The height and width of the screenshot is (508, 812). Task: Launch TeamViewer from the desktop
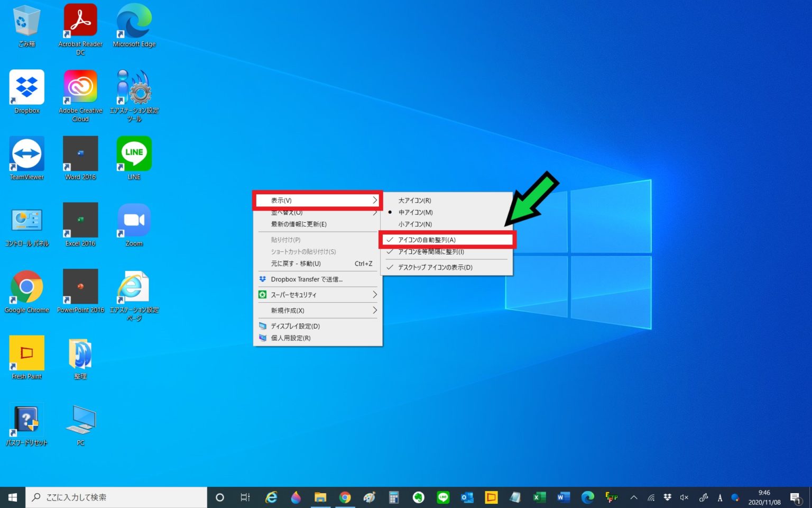point(27,155)
